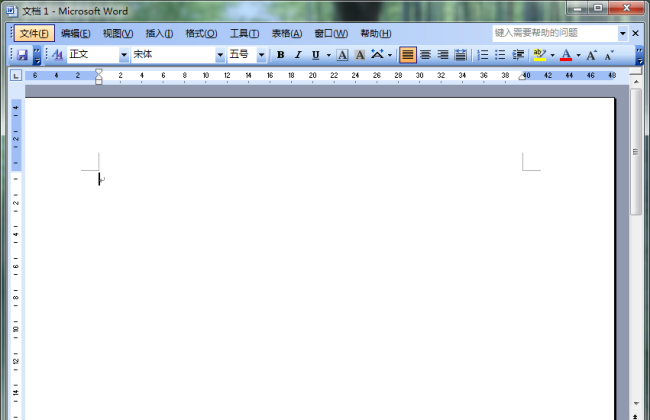Open the 插入(I) menu

pos(159,34)
